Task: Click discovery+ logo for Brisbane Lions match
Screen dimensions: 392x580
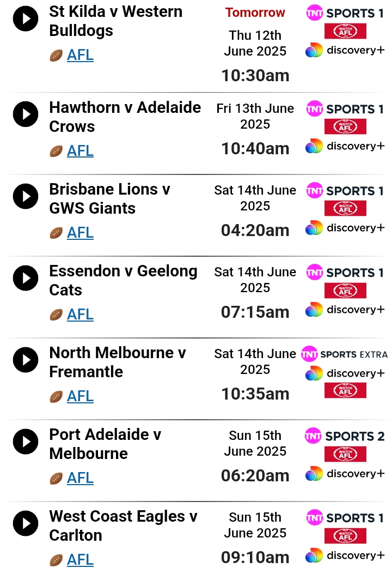Action: click(x=345, y=228)
